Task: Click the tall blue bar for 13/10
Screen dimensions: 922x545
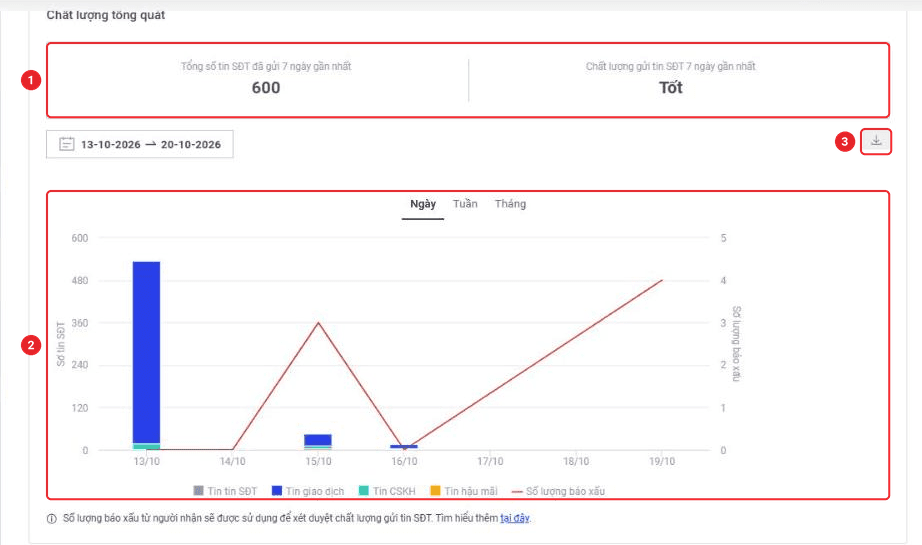Action: (x=146, y=353)
